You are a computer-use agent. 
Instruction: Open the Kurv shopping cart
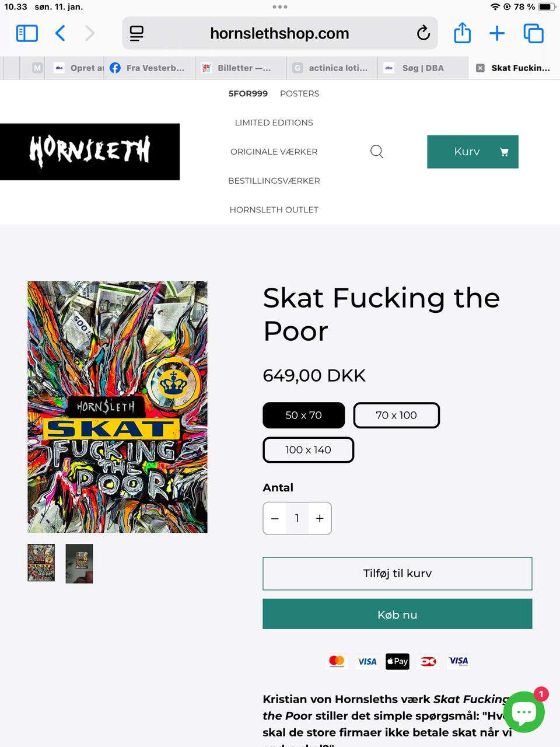coord(473,152)
